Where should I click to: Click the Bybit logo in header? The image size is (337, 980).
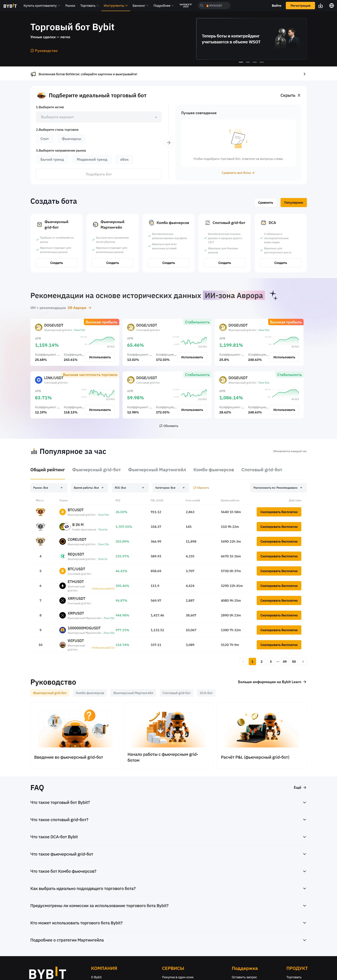tap(10, 6)
